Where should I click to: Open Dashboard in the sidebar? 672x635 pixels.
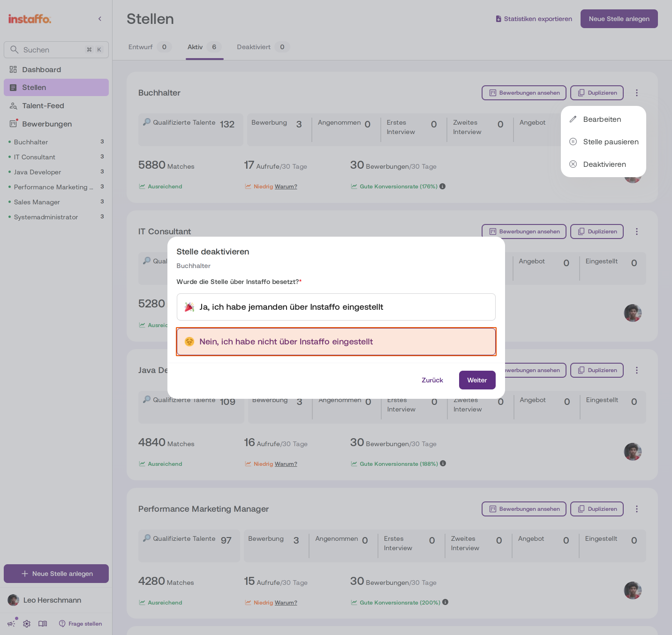56,70
